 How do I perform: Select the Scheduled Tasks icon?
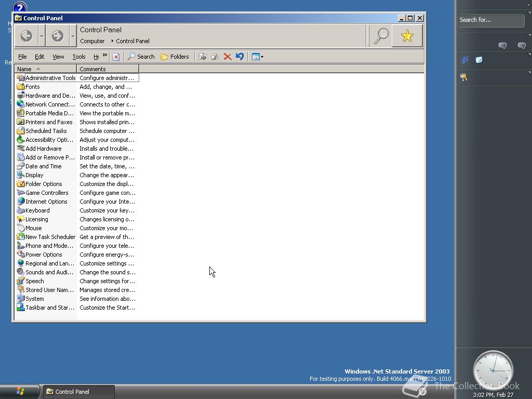21,130
